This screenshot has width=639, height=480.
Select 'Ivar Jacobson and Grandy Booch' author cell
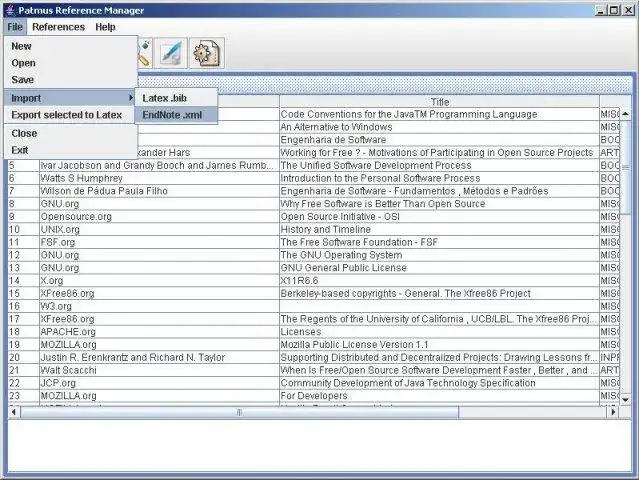tap(159, 165)
